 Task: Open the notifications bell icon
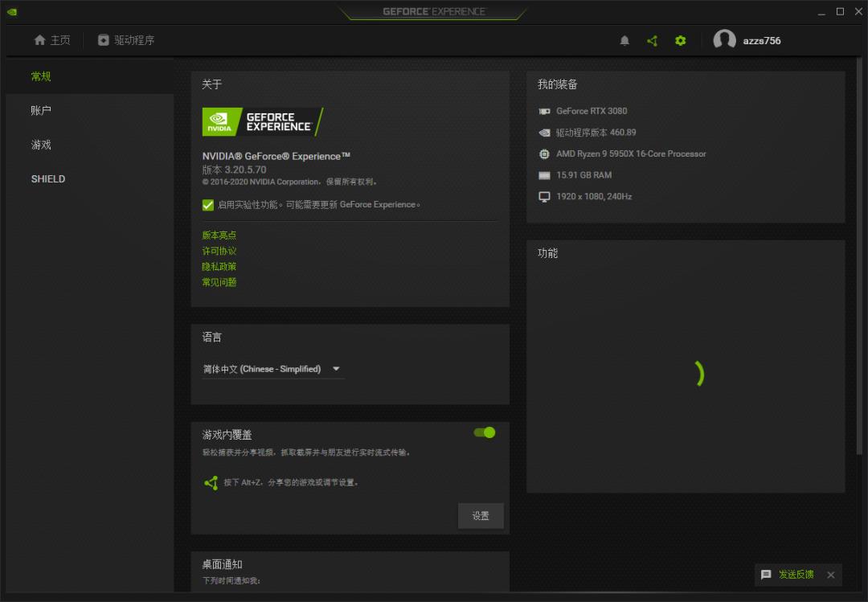click(x=624, y=40)
